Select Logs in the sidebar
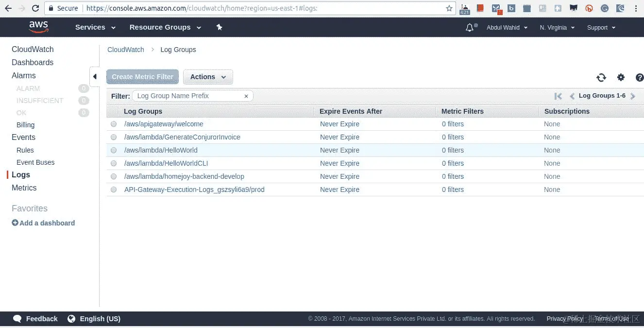644x328 pixels. point(21,174)
